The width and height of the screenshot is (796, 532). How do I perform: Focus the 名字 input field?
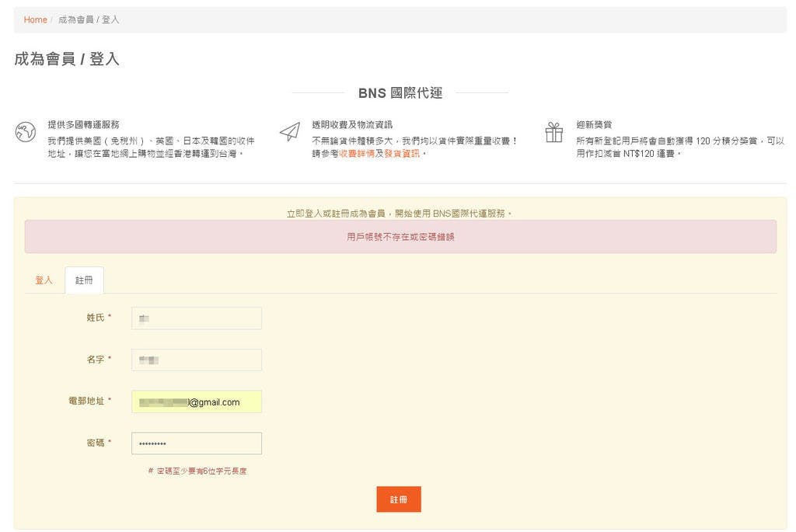[197, 360]
